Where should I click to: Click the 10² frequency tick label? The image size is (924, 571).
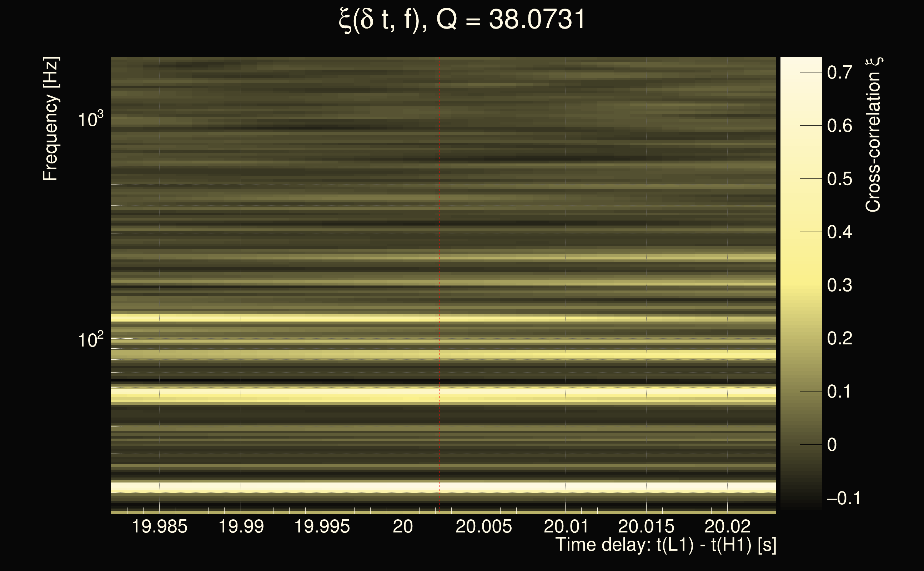(90, 340)
